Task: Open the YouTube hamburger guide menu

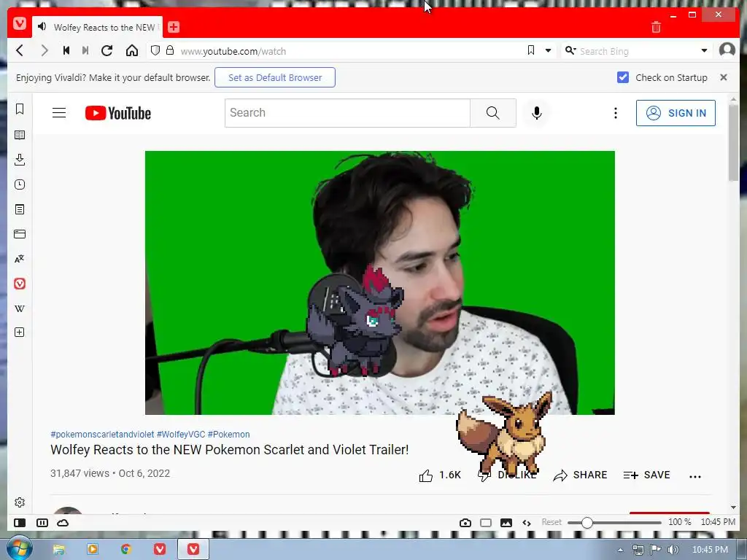Action: coord(59,113)
